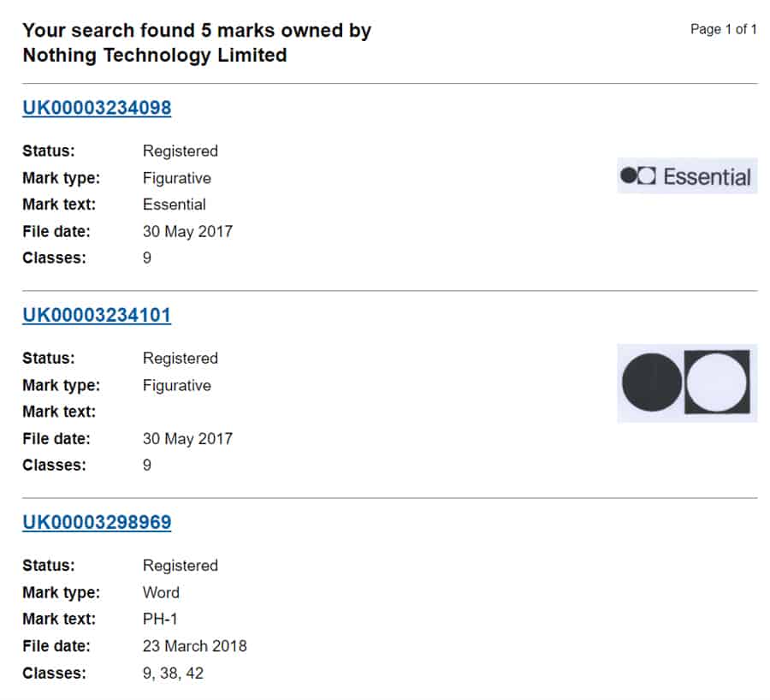Open the UK00003234098 trademark link
The width and height of the screenshot is (770, 700).
pyautogui.click(x=97, y=108)
